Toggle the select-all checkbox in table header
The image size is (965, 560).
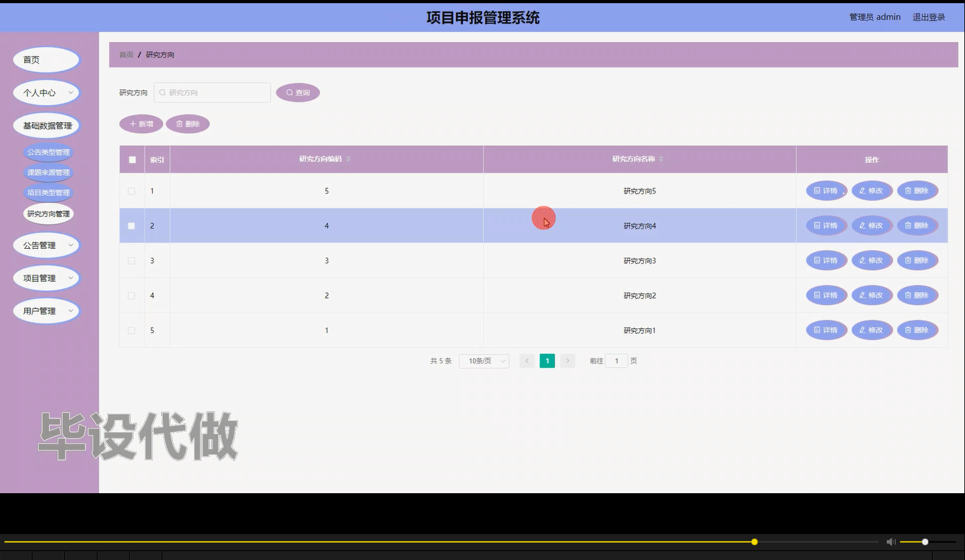pos(132,159)
